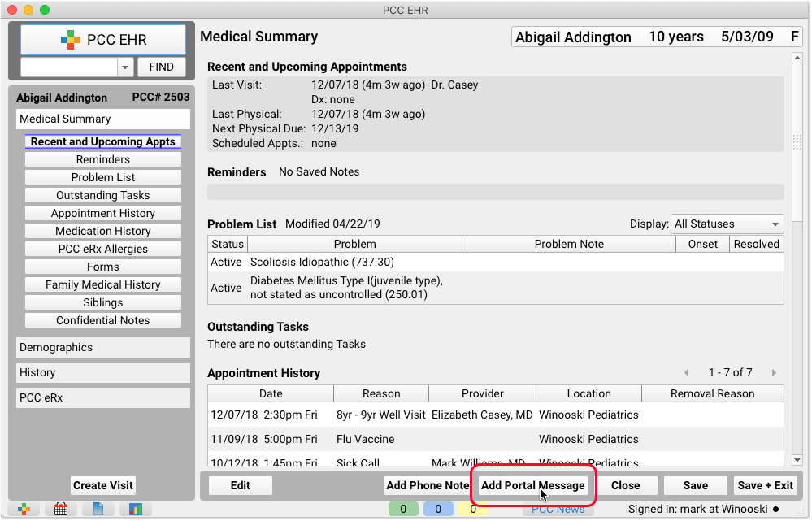Viewport: 812px width, 521px height.
Task: Click the yellow message counter badge
Action: [x=472, y=510]
